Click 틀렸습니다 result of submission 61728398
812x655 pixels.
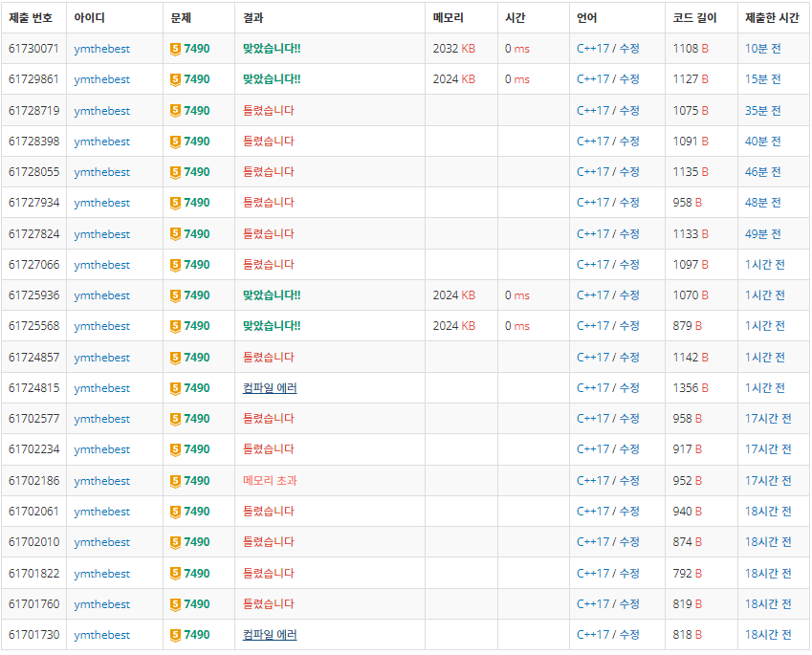[268, 141]
